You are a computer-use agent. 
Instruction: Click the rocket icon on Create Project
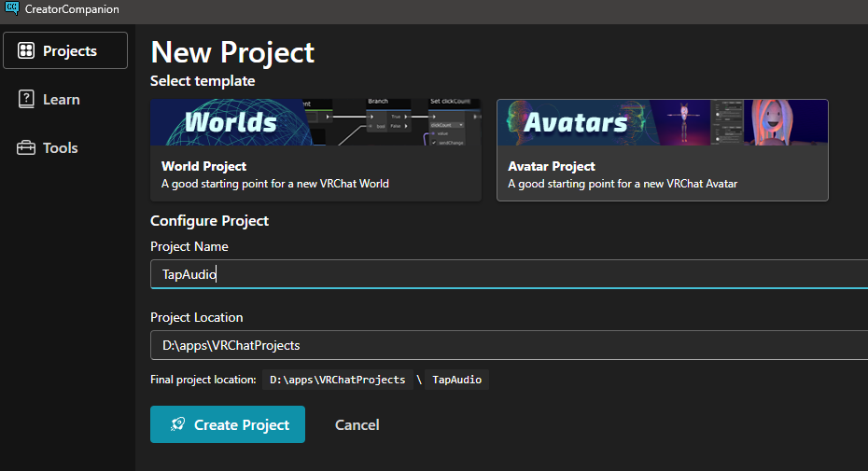(x=177, y=424)
